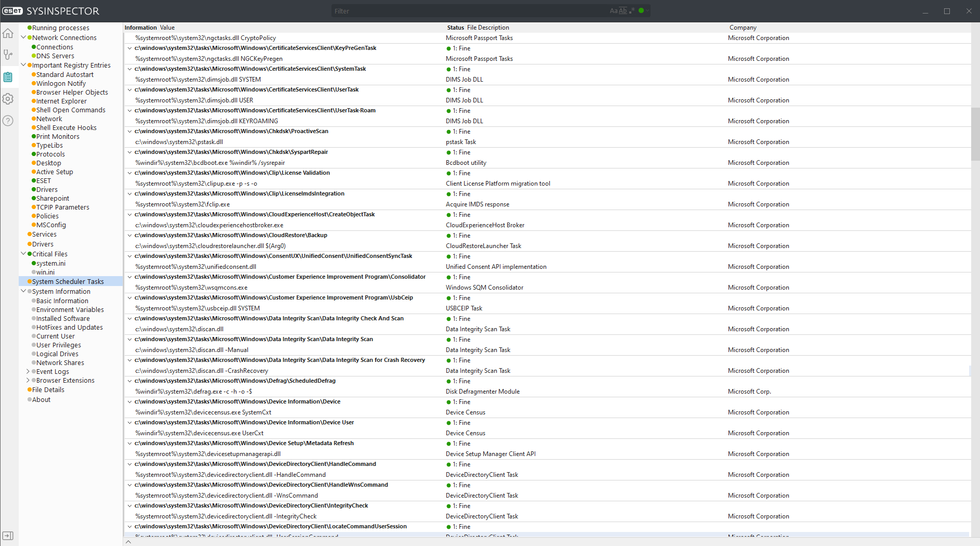Screen dimensions: 980x546
Task: Sort by the Status column header
Action: [455, 28]
